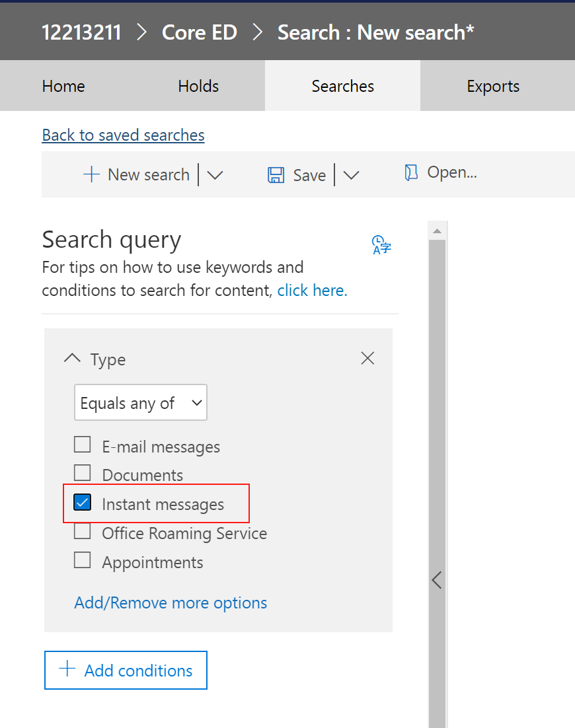Remove the Type condition with X
Viewport: 575px width, 728px height.
tap(367, 358)
